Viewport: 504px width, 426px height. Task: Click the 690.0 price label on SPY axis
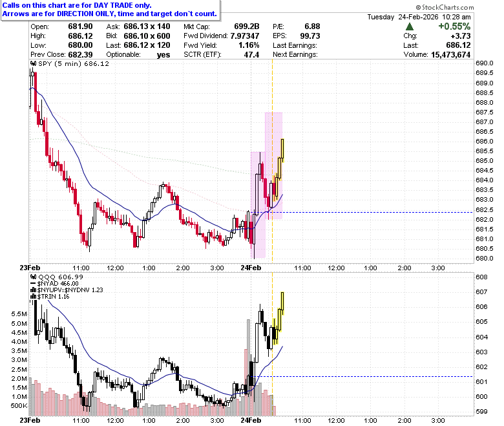point(485,63)
